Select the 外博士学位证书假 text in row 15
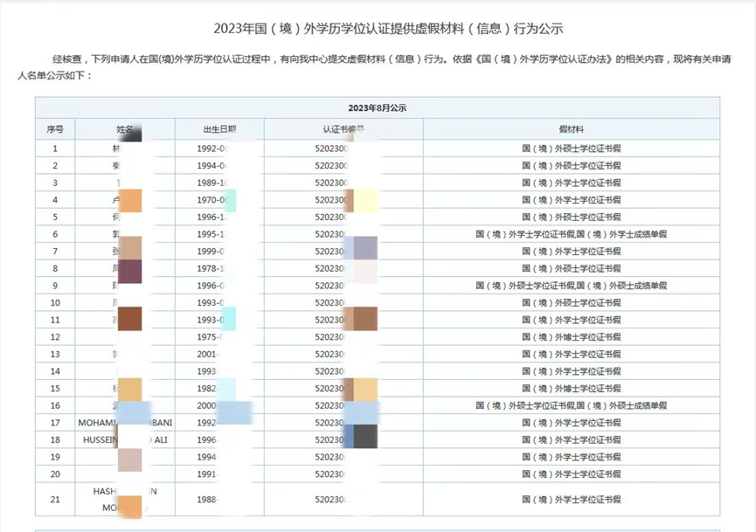Image resolution: width=756 pixels, height=532 pixels. pyautogui.click(x=587, y=389)
